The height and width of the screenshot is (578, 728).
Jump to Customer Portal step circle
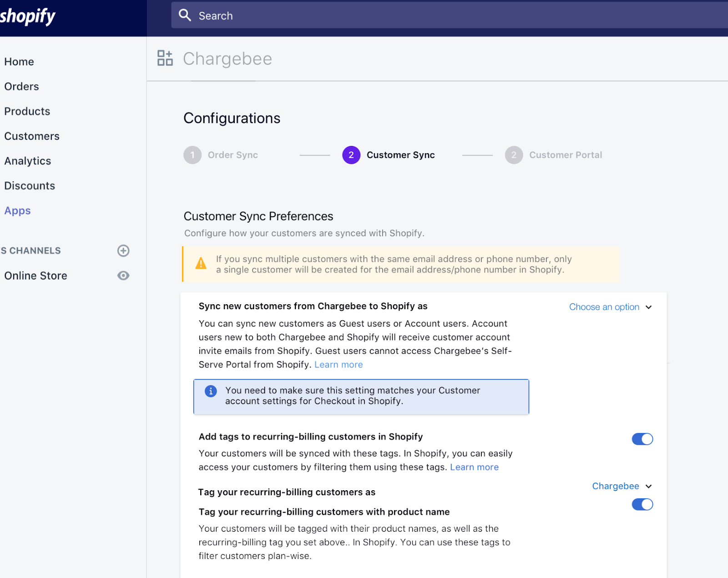pyautogui.click(x=514, y=155)
